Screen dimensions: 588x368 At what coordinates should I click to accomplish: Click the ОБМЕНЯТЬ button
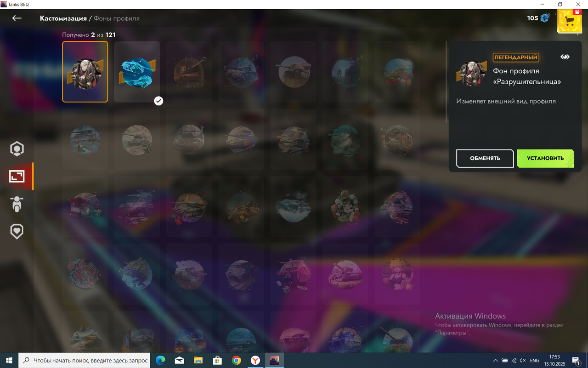click(x=485, y=158)
